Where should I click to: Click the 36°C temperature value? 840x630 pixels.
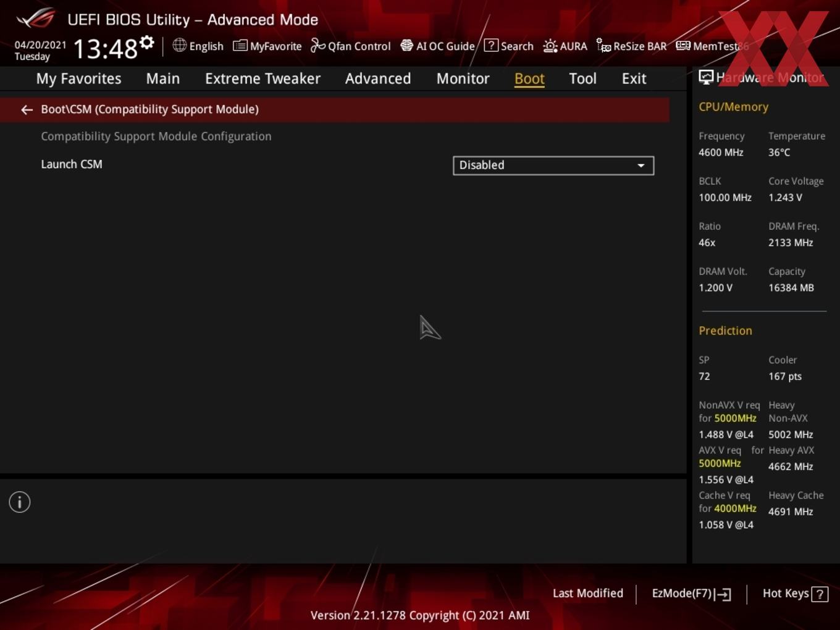click(779, 153)
